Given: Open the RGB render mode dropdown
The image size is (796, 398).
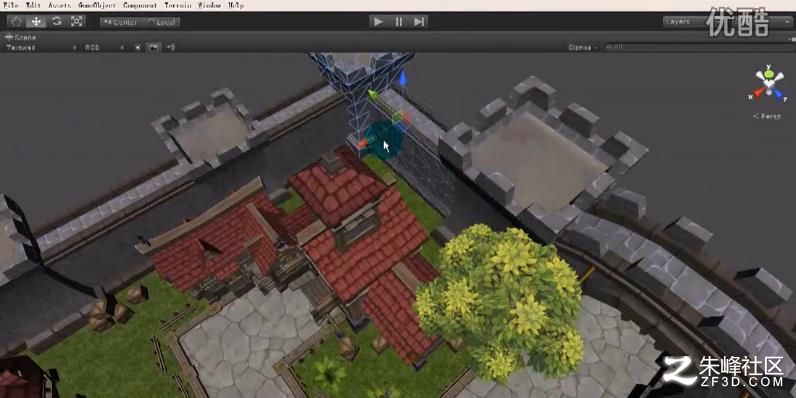Looking at the screenshot, I should coord(104,47).
